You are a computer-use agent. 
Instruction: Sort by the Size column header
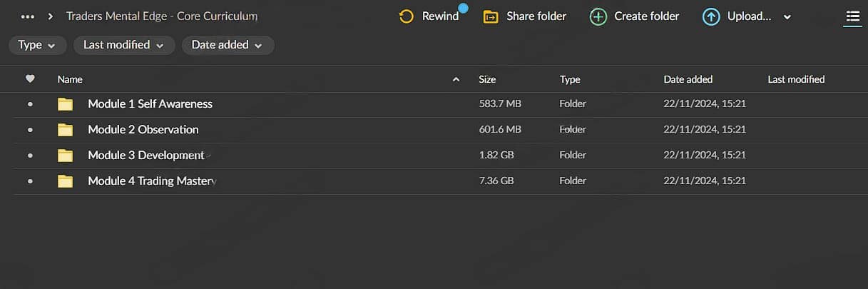coord(487,79)
